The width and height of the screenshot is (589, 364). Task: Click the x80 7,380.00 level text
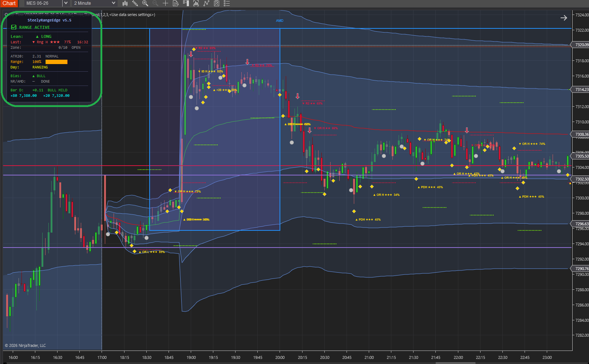point(24,96)
